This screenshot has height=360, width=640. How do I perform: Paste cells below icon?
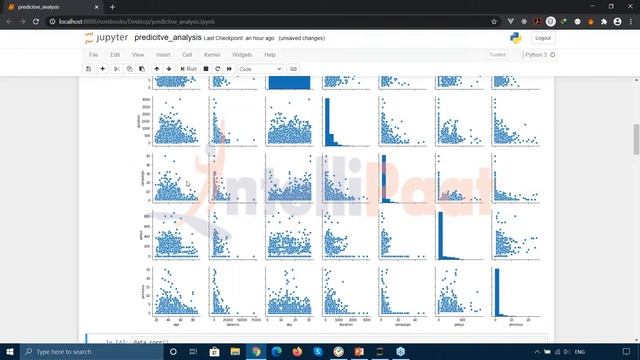142,69
